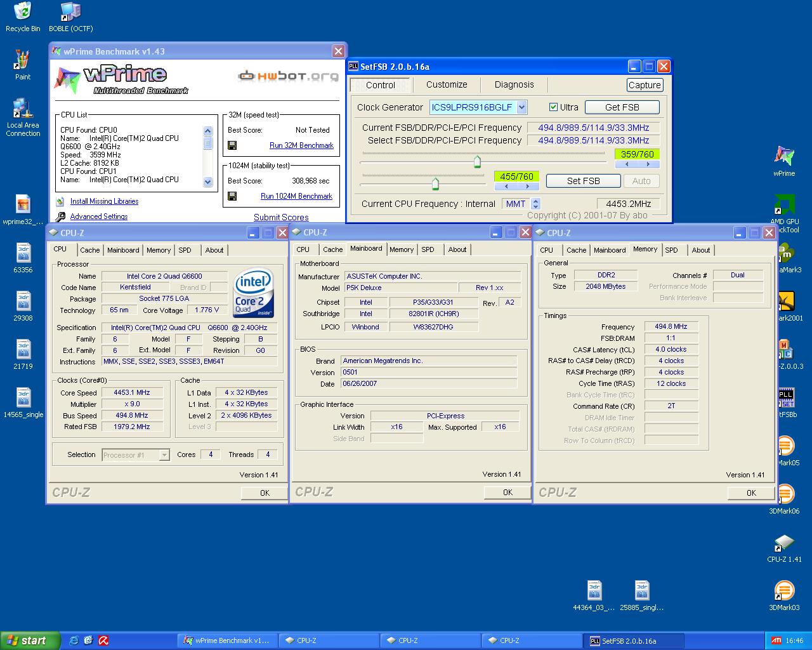Open SPD tab in middle CPU-Z window
This screenshot has height=650, width=812.
(x=428, y=249)
